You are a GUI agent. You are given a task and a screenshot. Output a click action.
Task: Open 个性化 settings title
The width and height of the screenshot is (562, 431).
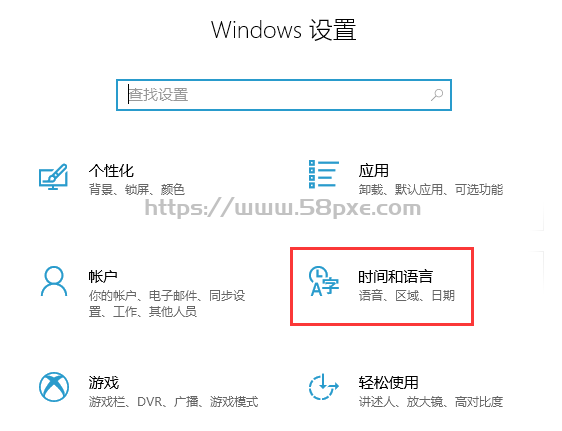click(111, 171)
